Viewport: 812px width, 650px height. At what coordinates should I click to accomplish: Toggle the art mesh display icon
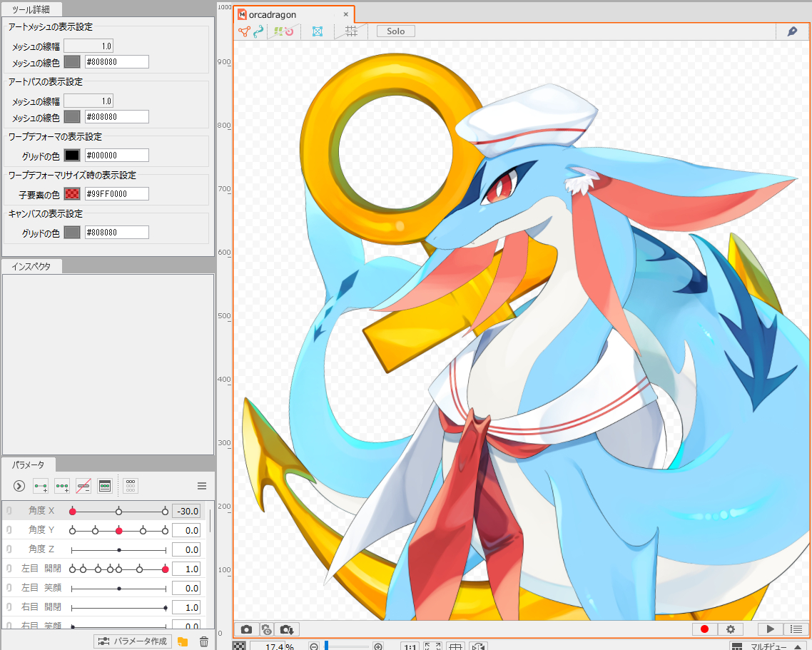244,31
